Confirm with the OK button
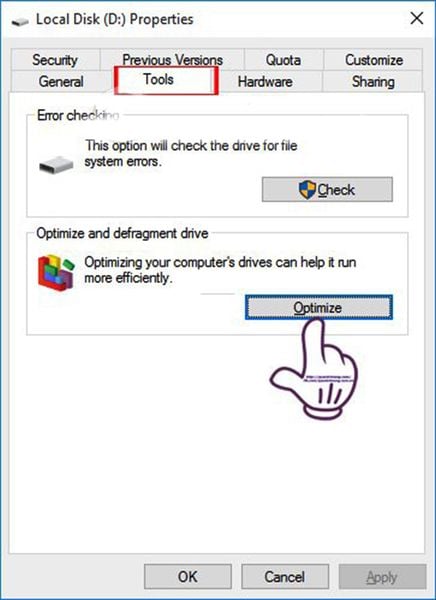 click(x=188, y=576)
